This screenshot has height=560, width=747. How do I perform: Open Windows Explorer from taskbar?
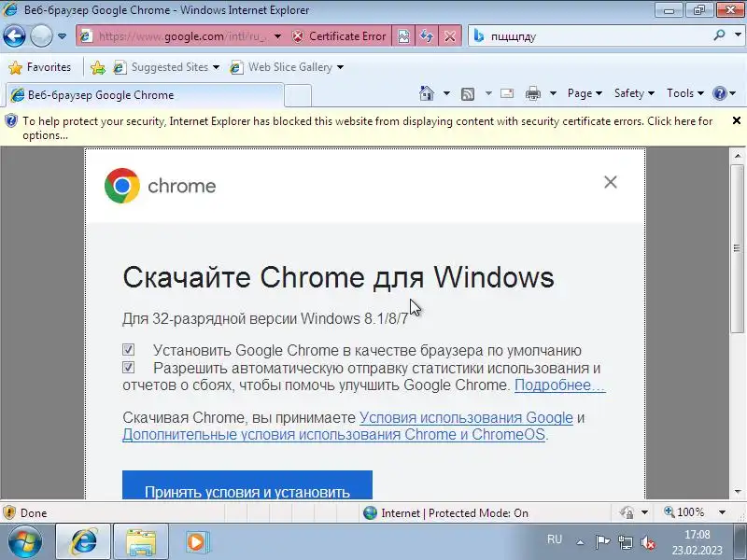tap(141, 542)
